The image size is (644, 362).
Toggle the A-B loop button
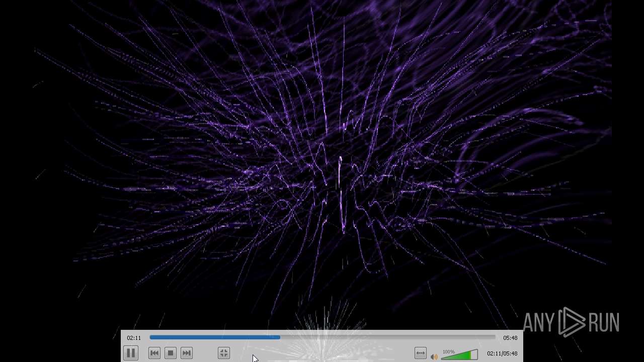[421, 353]
